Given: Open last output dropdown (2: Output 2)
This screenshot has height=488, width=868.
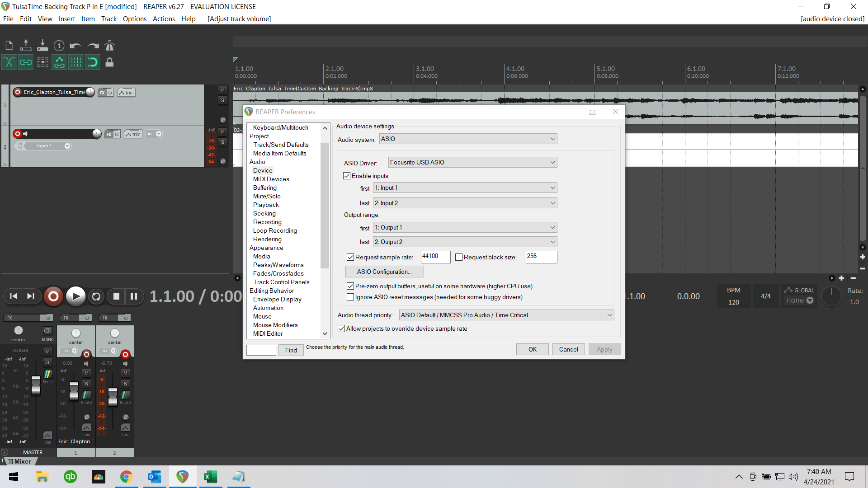Looking at the screenshot, I should [x=465, y=242].
